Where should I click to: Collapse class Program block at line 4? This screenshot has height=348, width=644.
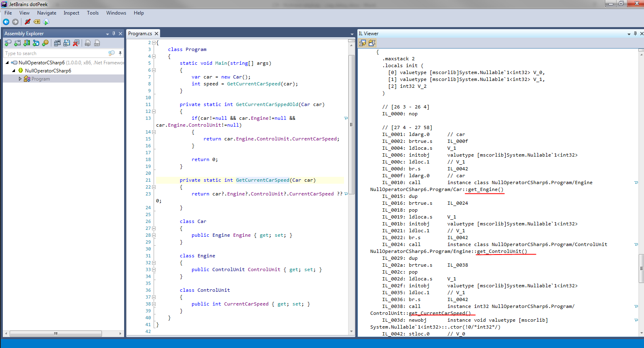pyautogui.click(x=154, y=56)
